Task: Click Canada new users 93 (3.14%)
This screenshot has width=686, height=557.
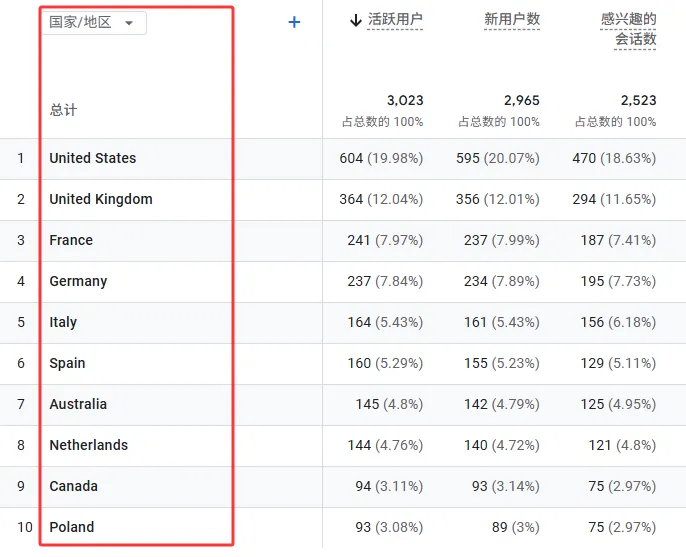Action: (506, 487)
